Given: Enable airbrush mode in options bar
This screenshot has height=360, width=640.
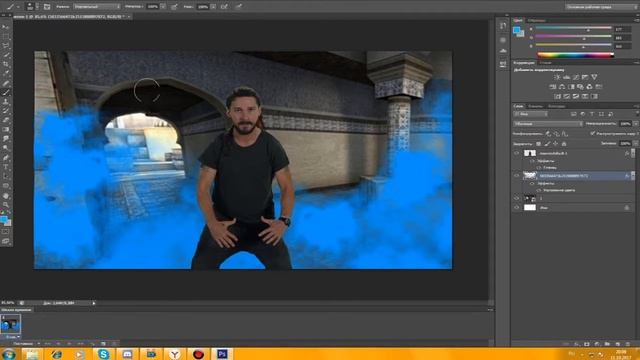Looking at the screenshot, I should tap(224, 7).
